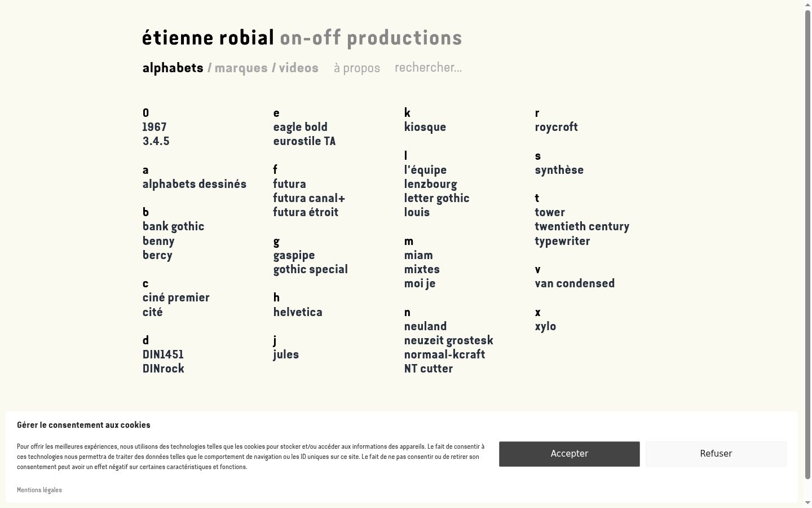The height and width of the screenshot is (508, 812).
Task: Select the alphabets tab
Action: click(173, 68)
